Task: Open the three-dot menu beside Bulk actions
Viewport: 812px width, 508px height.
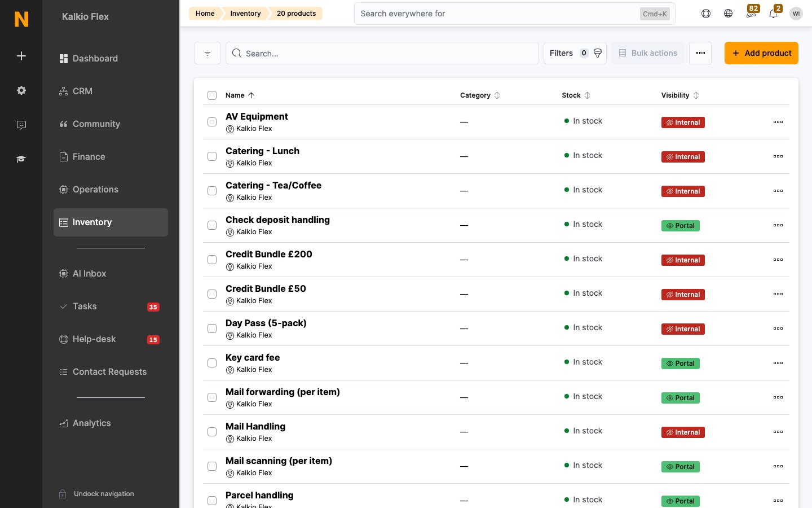Action: (700, 53)
